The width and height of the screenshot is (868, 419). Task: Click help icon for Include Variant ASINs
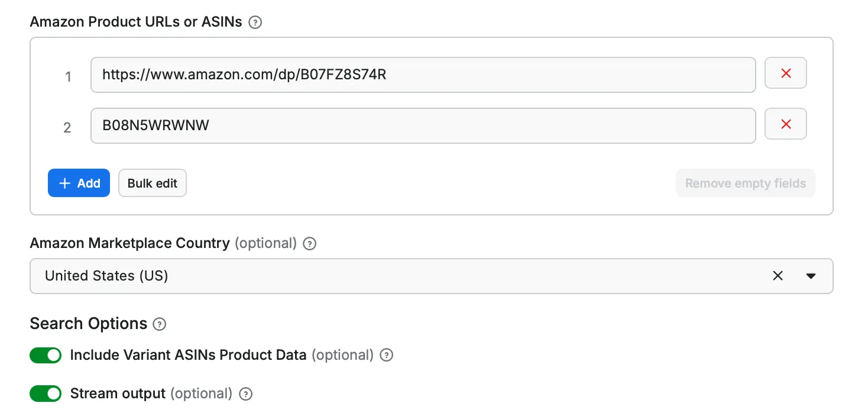tap(386, 355)
